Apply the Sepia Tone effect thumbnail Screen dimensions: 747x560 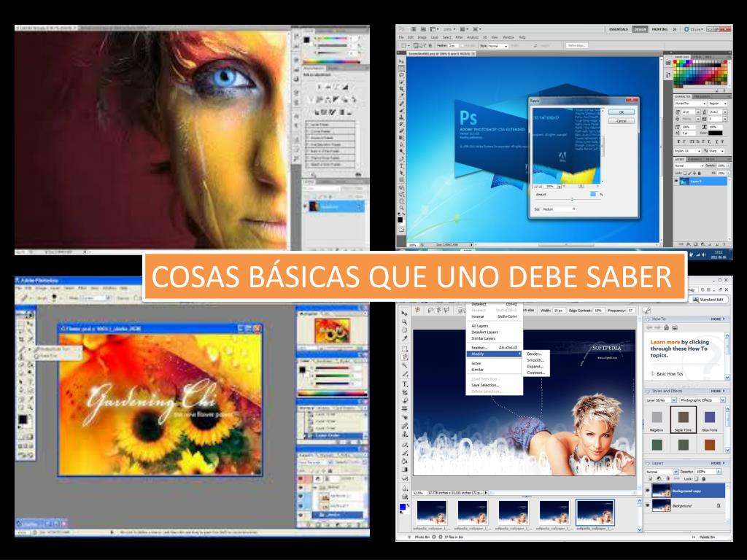pos(683,419)
